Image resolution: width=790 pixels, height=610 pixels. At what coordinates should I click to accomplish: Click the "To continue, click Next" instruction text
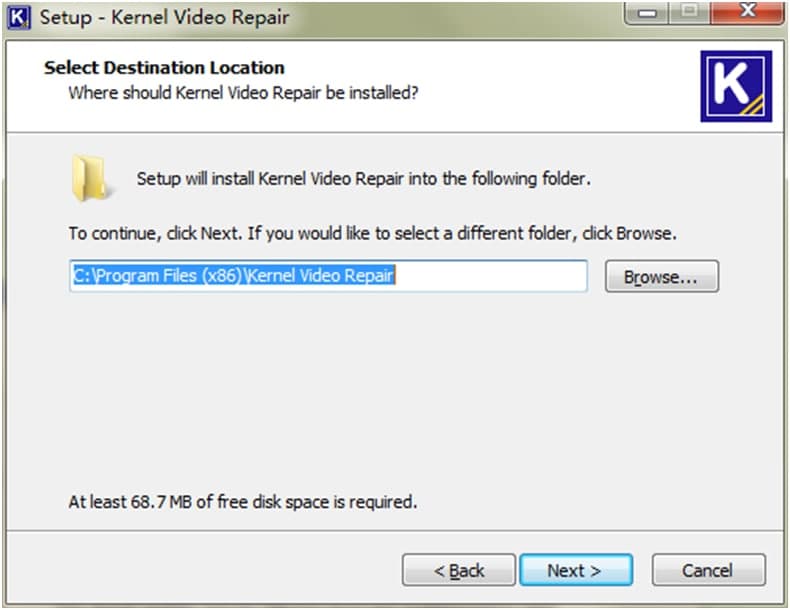coord(372,234)
